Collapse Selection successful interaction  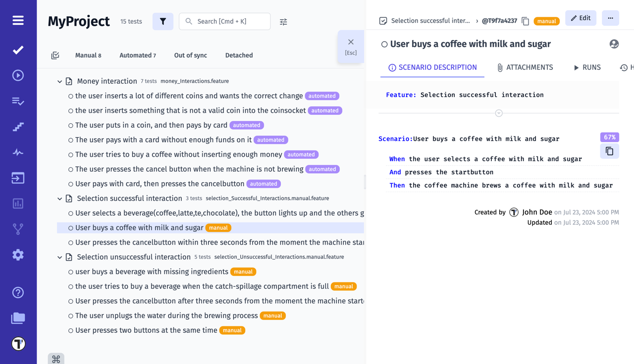point(59,198)
